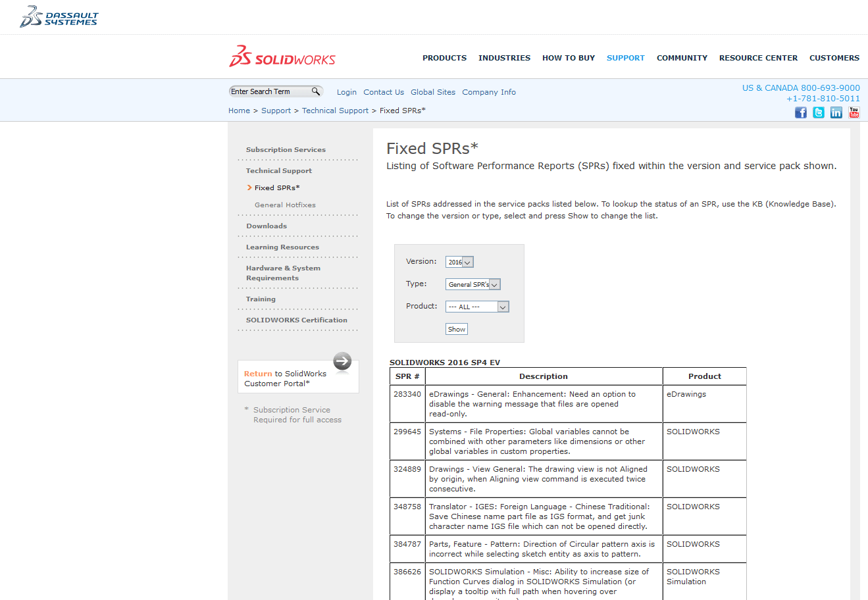Open SOLIDWORKS Certification in sidebar
868x600 pixels.
[x=297, y=320]
